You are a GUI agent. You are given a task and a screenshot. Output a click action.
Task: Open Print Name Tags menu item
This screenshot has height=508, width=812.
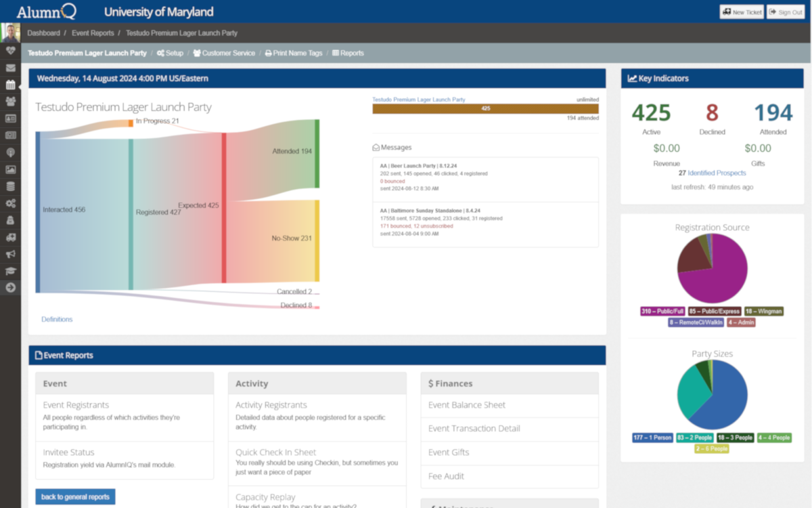coord(294,53)
